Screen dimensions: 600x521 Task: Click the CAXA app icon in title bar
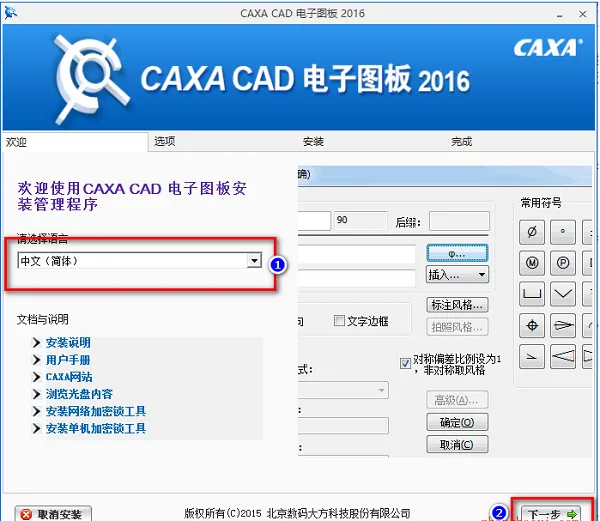coord(10,13)
